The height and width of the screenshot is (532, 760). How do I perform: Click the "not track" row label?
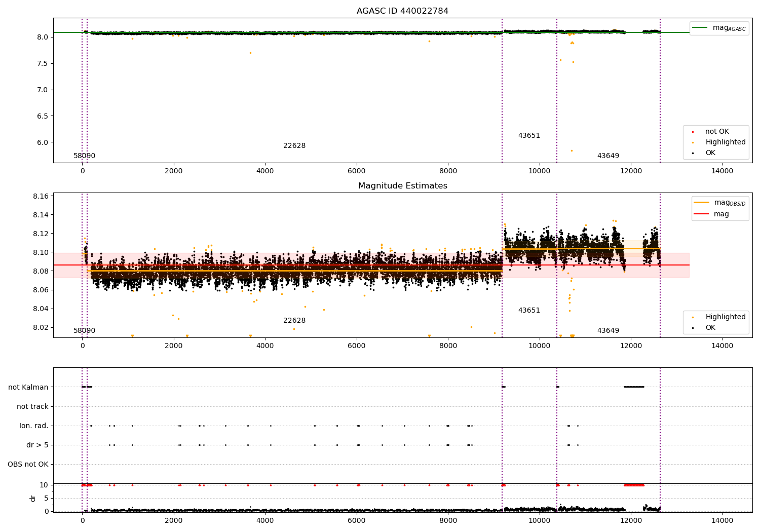tap(32, 407)
